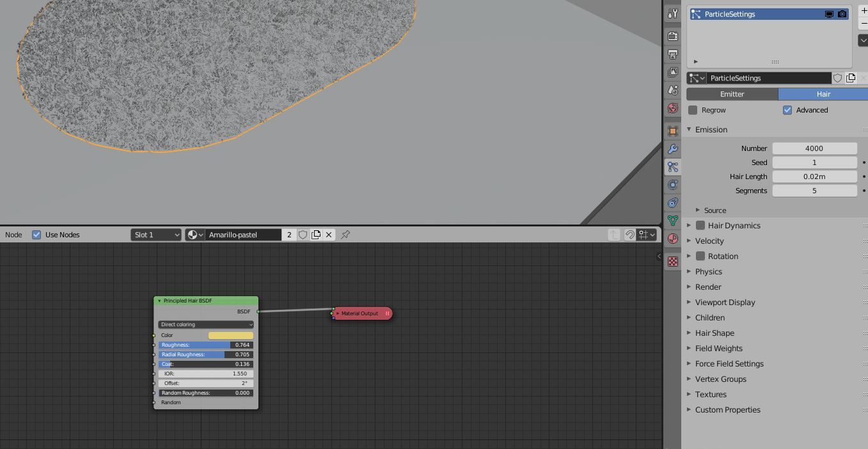Open the Object properties tab

(672, 131)
